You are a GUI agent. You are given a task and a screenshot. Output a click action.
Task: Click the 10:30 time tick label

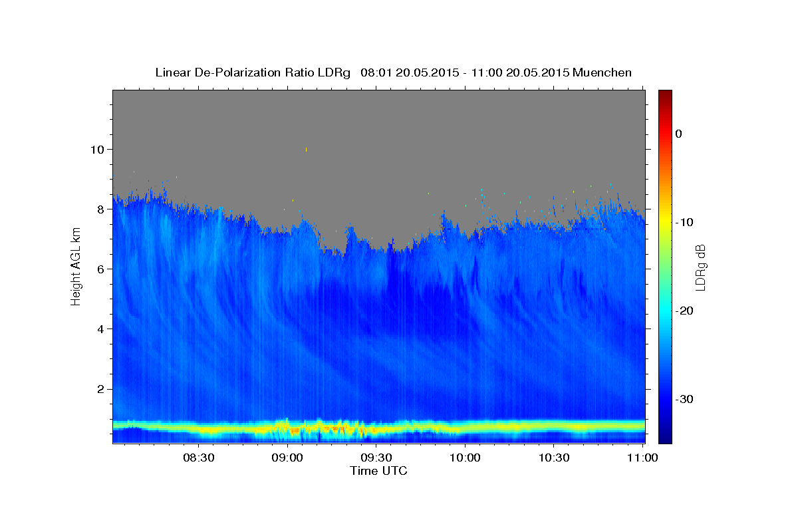point(554,458)
